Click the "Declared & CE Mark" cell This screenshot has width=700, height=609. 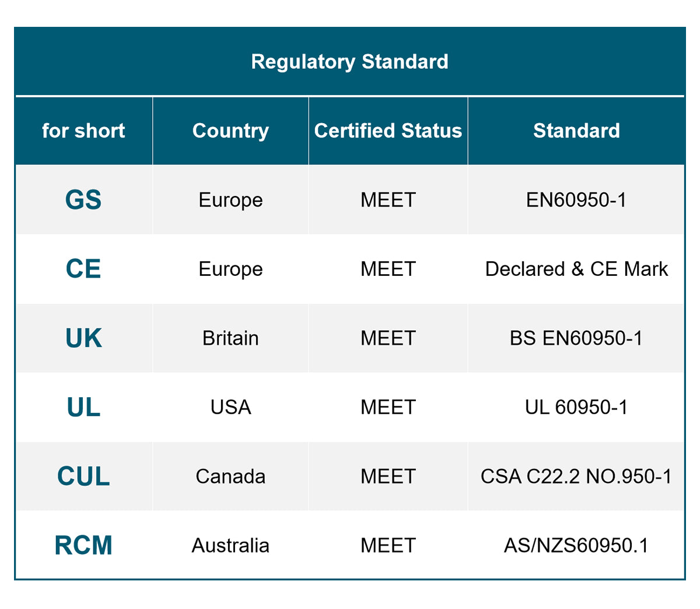click(x=576, y=269)
